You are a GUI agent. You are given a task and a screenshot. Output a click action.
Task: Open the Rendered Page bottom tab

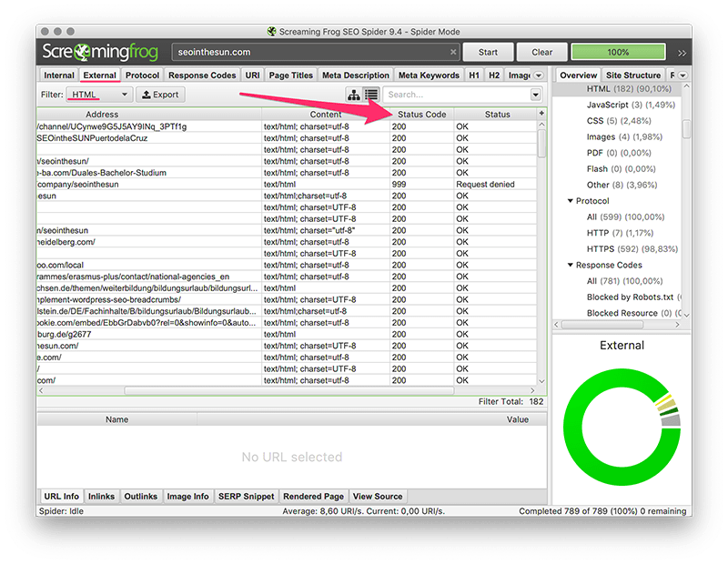(x=313, y=496)
